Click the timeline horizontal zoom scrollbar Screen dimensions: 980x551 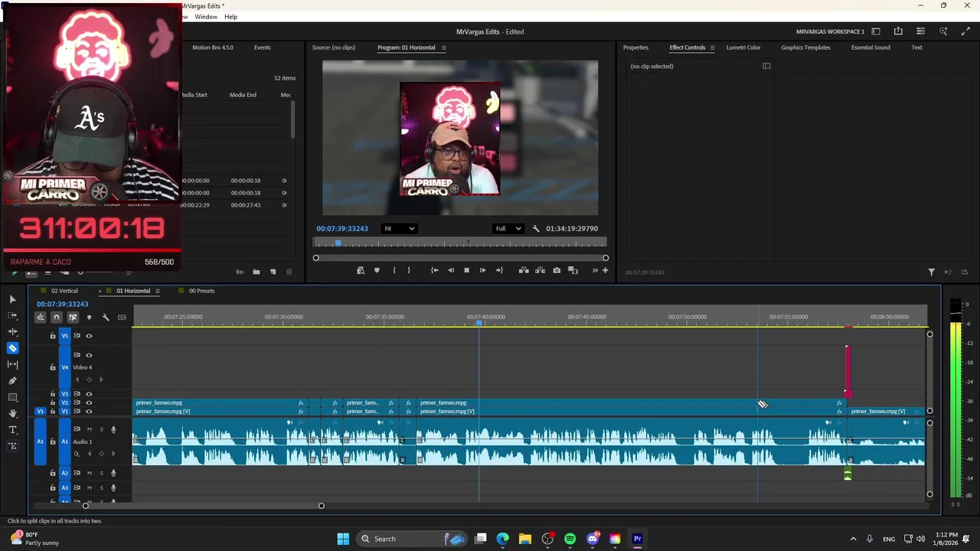point(203,506)
